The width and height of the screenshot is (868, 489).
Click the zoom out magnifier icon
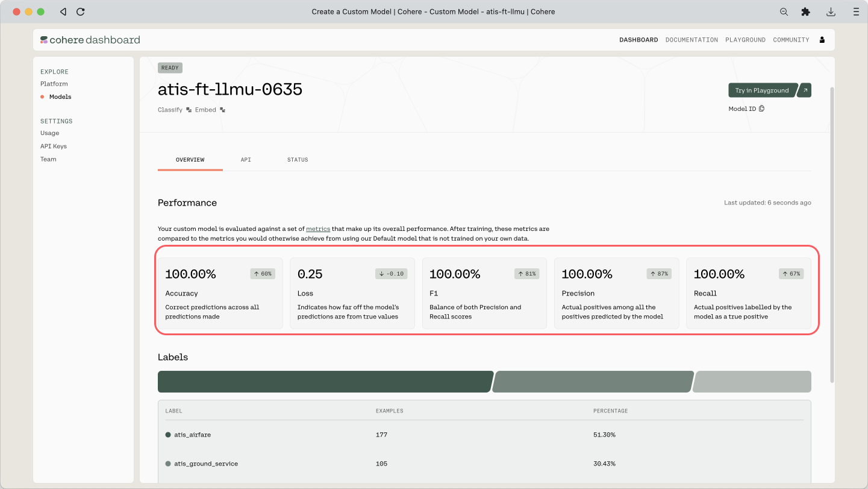784,11
